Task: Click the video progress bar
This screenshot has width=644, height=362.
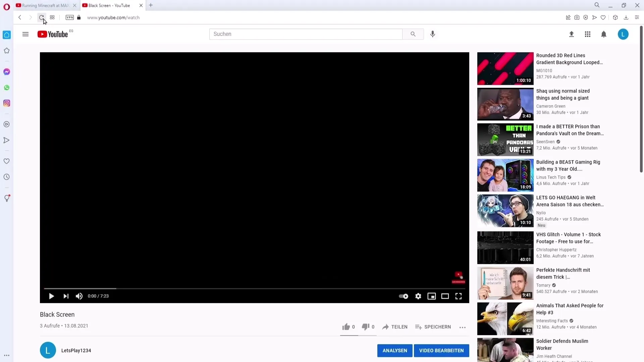Action: pyautogui.click(x=255, y=288)
